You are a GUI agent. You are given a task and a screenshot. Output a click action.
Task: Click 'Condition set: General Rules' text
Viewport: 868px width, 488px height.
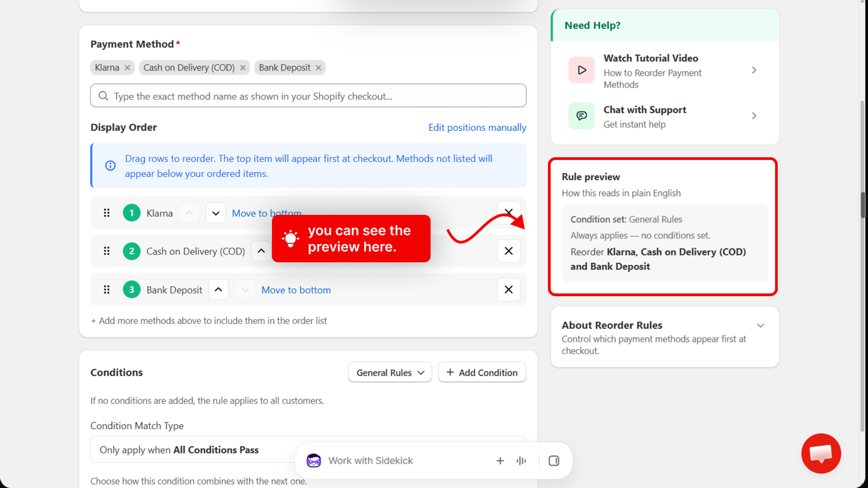627,220
